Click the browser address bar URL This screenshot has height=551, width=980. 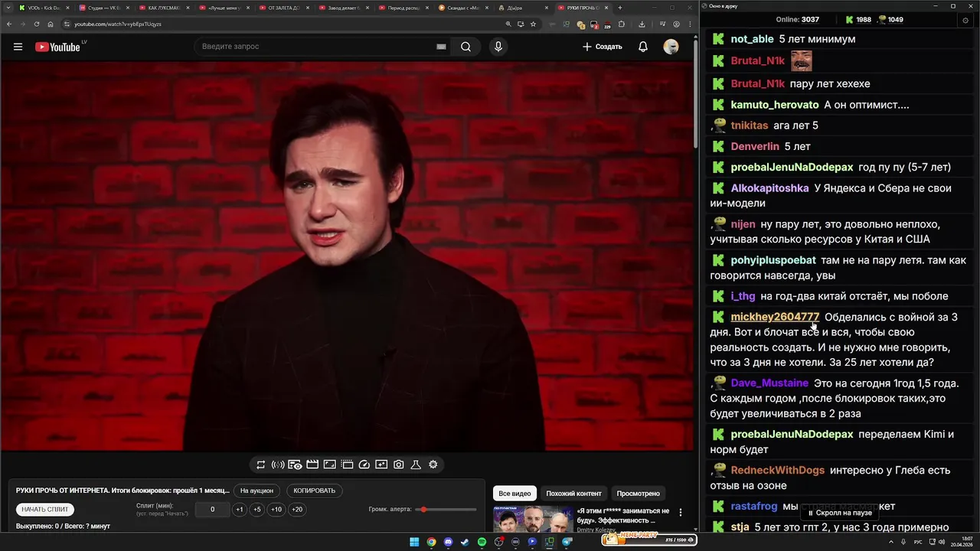pyautogui.click(x=118, y=24)
